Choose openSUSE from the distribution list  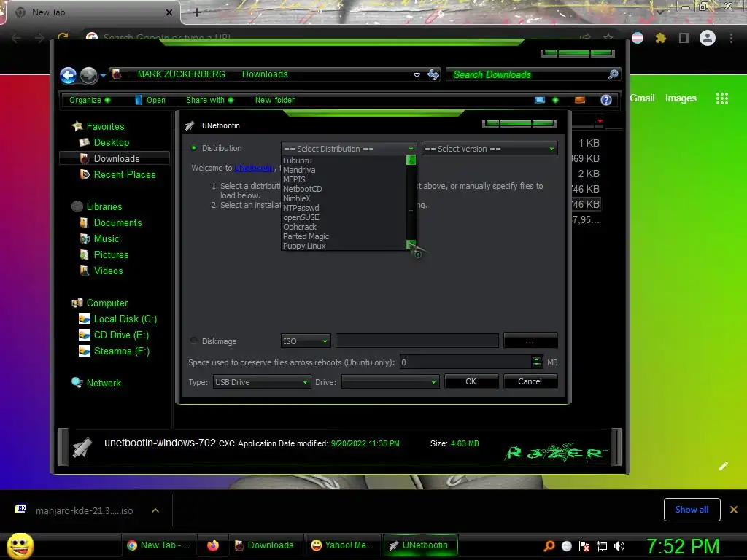(344, 217)
